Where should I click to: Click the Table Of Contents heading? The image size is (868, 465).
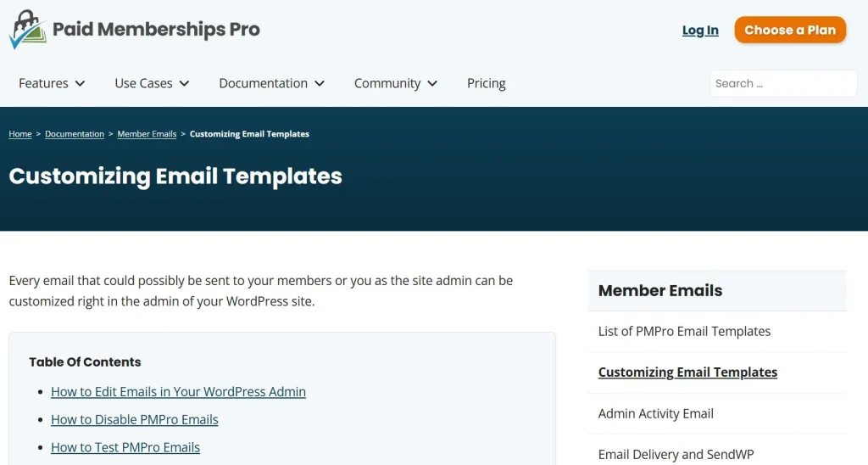(85, 362)
